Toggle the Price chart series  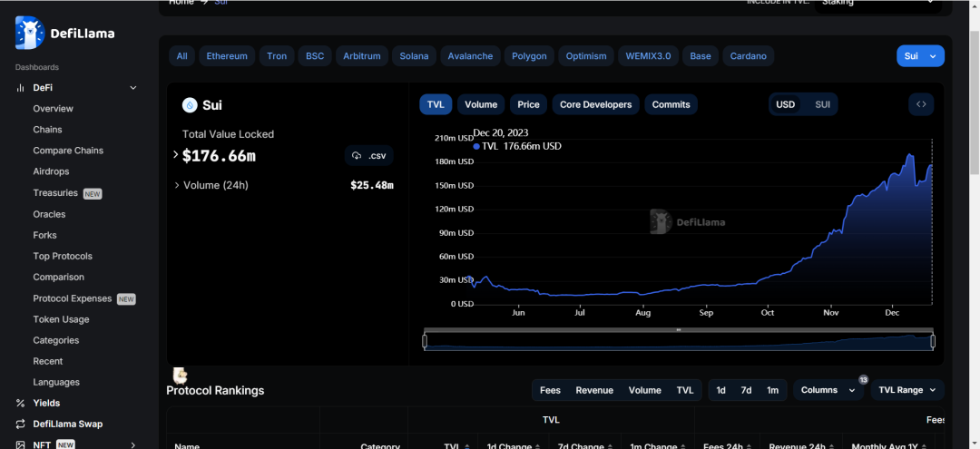(529, 104)
